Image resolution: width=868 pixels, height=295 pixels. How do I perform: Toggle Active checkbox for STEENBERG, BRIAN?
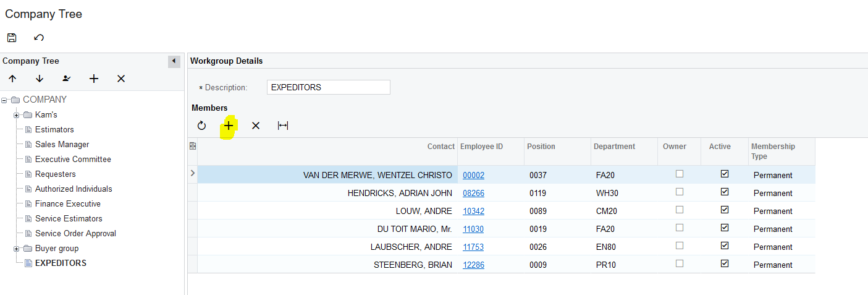point(725,264)
